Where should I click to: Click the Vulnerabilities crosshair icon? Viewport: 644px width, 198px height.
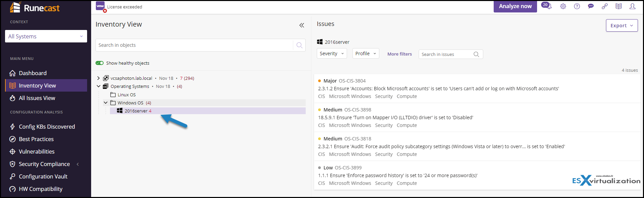12,152
